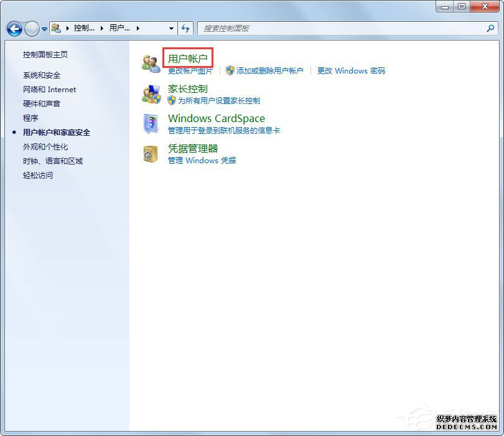
Task: Click the 家长控制 family icon
Action: pos(151,94)
